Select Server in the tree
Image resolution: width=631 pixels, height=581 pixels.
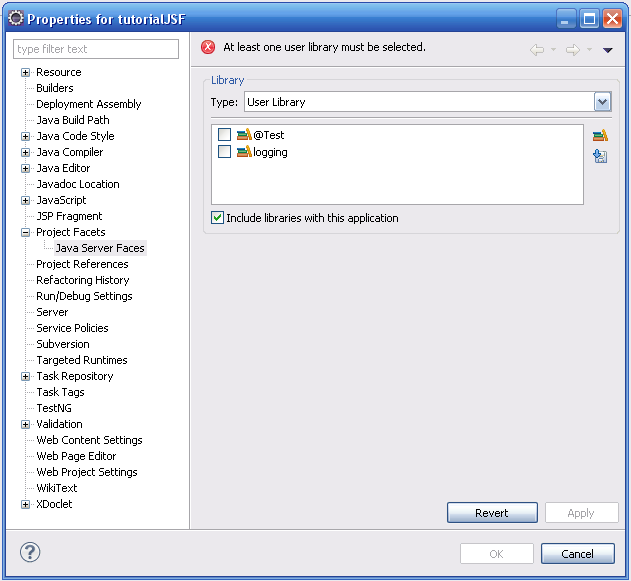coord(52,312)
